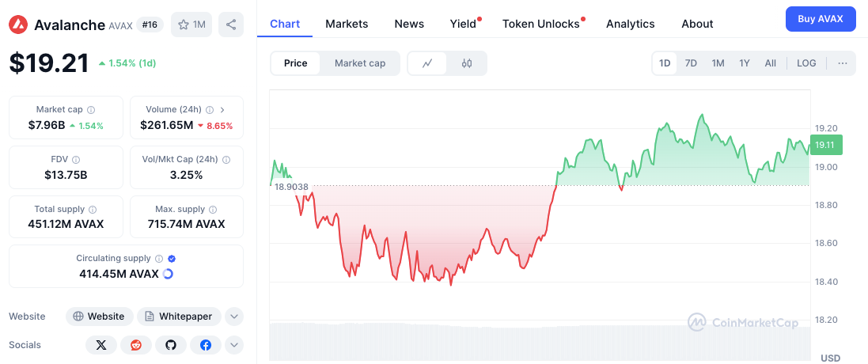
Task: Open the Token Unlocks tab
Action: 541,24
